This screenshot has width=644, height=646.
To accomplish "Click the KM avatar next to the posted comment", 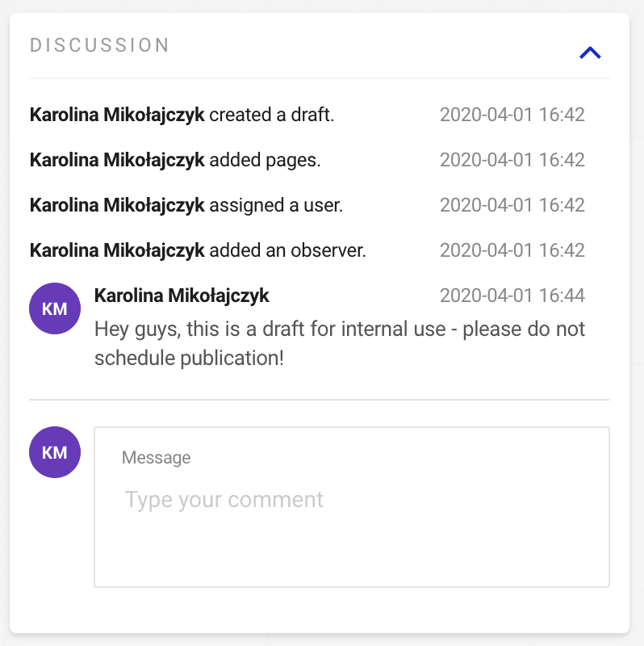I will 55,308.
